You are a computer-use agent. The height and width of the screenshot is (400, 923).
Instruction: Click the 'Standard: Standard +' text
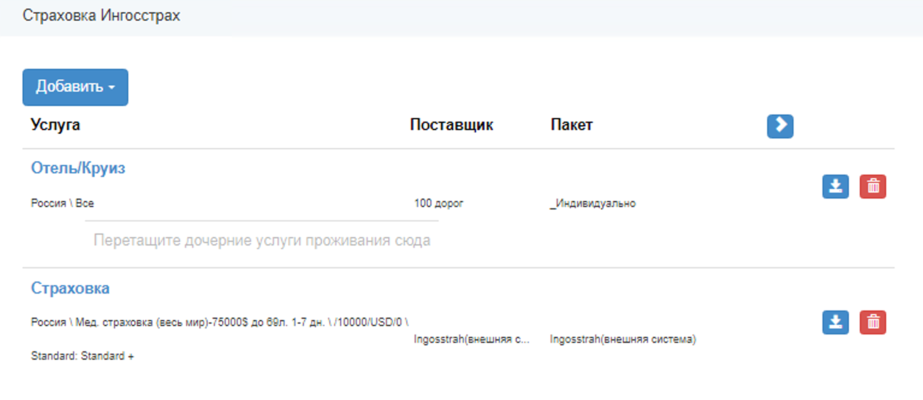[x=82, y=356]
